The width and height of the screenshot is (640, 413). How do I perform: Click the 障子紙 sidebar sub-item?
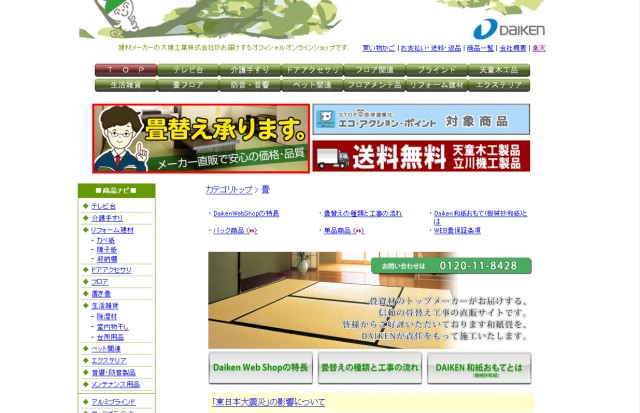tap(106, 249)
